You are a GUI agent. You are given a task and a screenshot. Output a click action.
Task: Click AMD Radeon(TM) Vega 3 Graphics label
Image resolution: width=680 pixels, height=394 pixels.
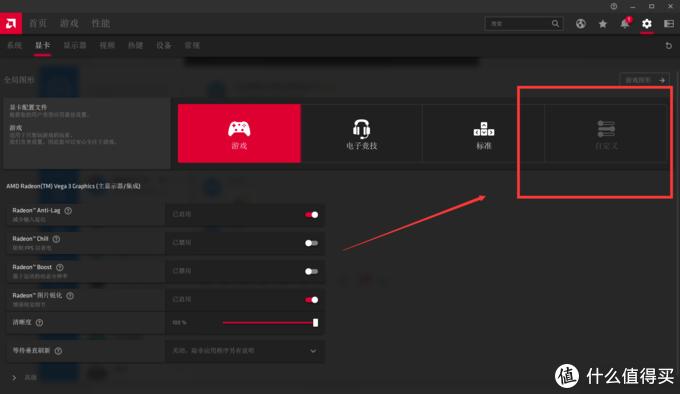(73, 186)
